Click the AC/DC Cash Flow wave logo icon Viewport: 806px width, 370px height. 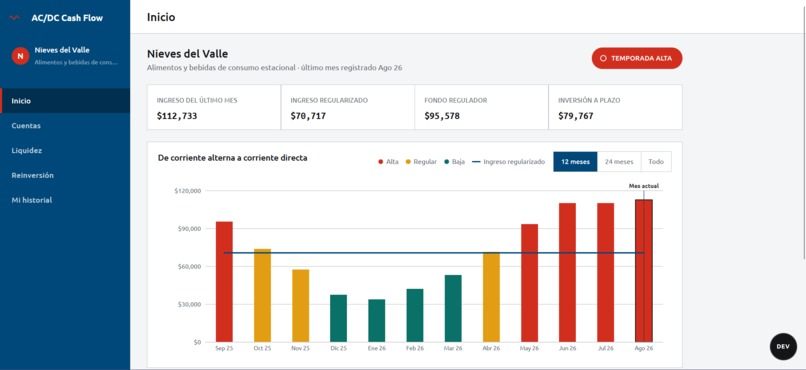pos(15,18)
